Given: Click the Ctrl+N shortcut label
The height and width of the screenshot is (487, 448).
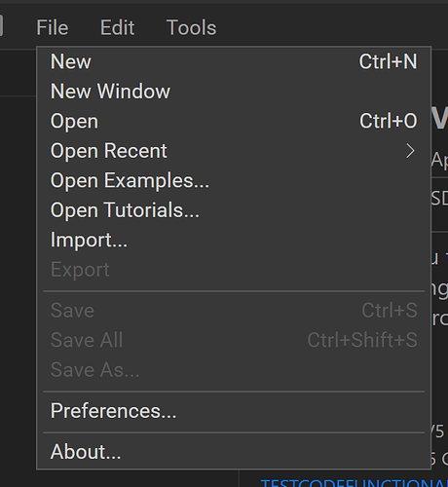Looking at the screenshot, I should coord(388,61).
